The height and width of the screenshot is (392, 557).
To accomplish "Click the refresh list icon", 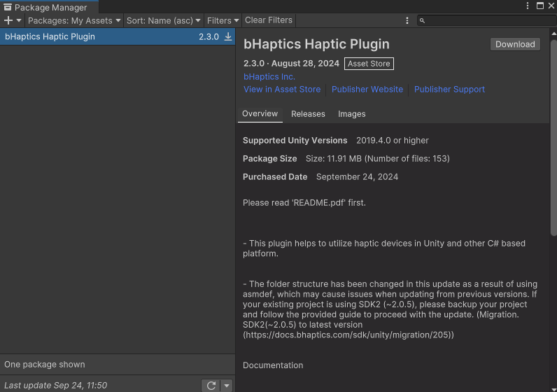I will point(211,386).
